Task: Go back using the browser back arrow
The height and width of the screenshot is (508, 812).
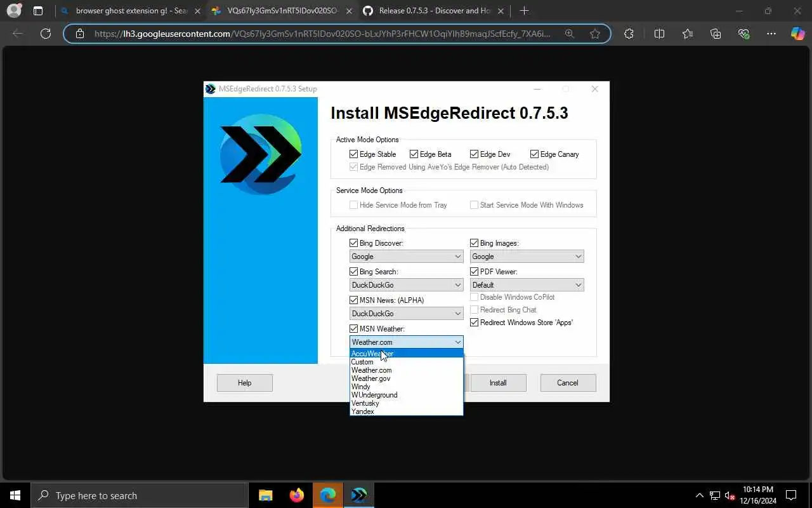Action: (18, 34)
